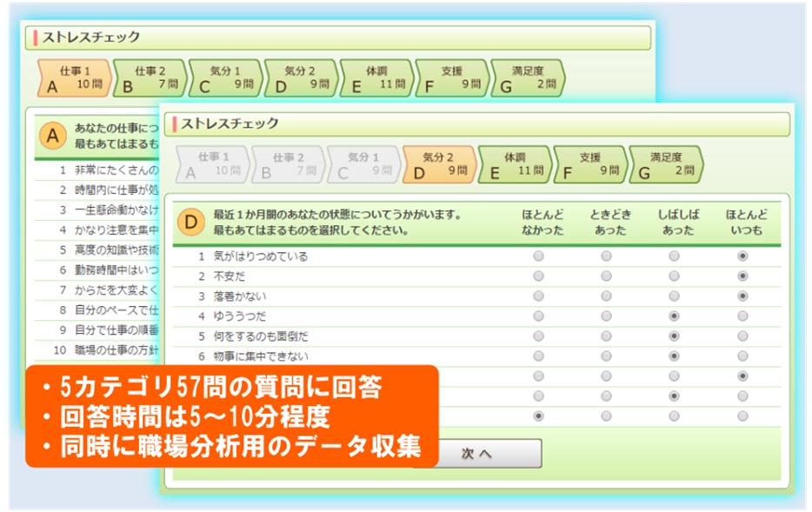
Task: Click the front window ストレスチェック title
Action: [230, 123]
